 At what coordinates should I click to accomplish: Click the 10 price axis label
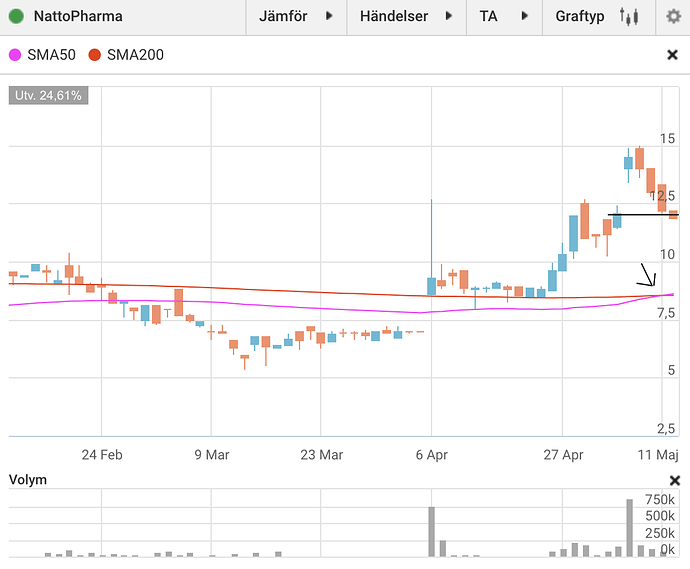tap(667, 254)
